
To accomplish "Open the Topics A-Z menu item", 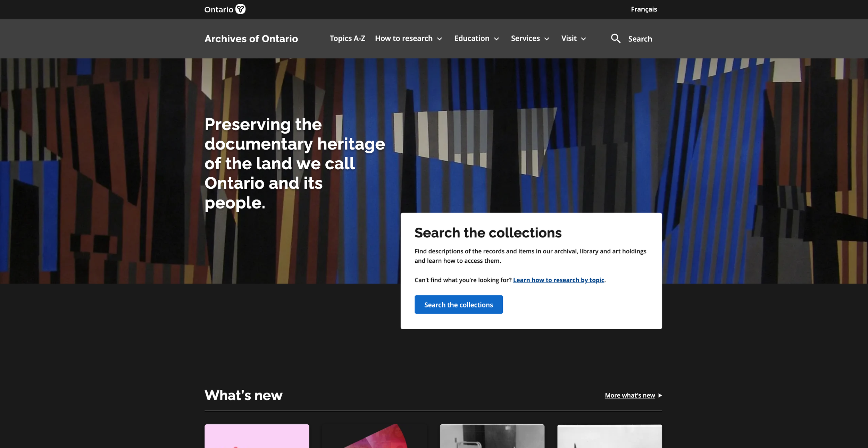I will tap(347, 38).
